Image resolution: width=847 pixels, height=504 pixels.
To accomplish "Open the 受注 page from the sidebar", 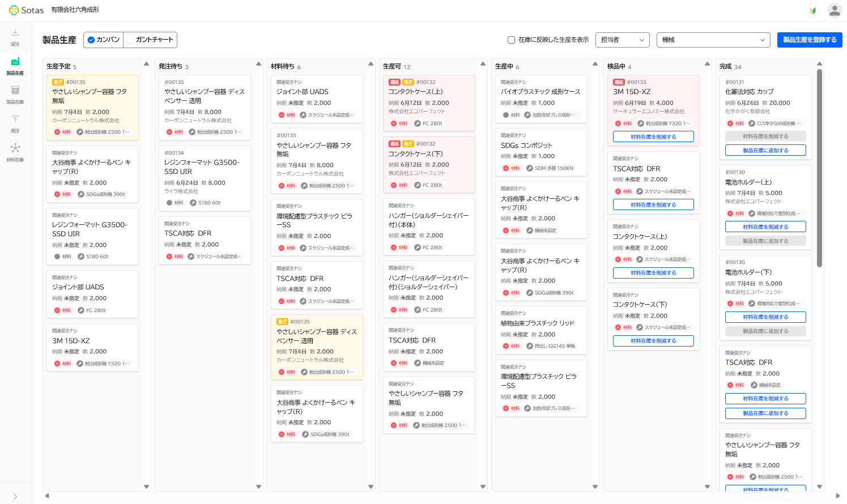I will pos(15,37).
